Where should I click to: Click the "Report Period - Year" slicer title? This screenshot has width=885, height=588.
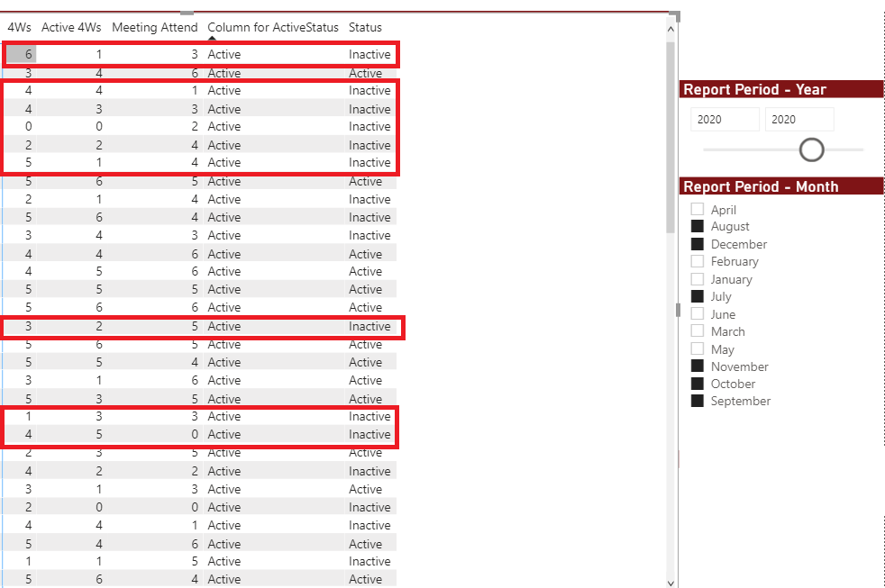coord(754,90)
